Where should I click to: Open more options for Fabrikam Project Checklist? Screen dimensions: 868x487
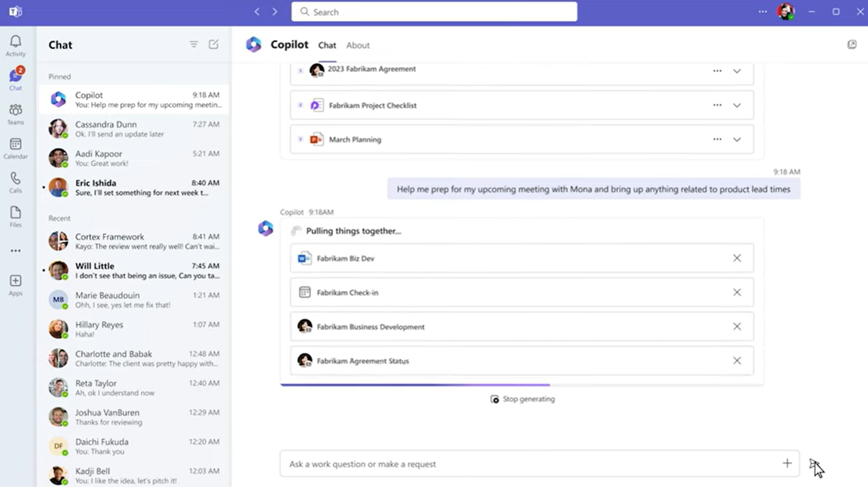pos(717,105)
